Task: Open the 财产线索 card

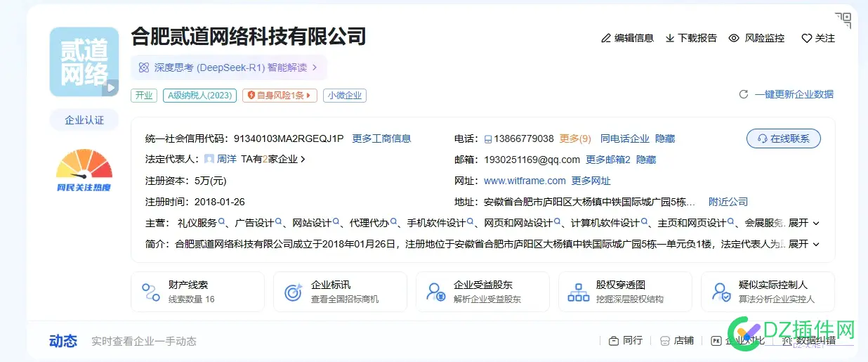Action: (x=198, y=292)
